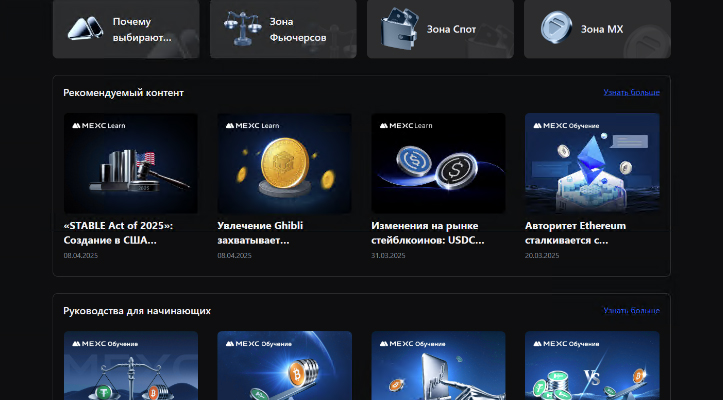The height and width of the screenshot is (400, 723).
Task: Click 'Узнать больше' next to Рекомендуемый контент
Action: click(631, 92)
